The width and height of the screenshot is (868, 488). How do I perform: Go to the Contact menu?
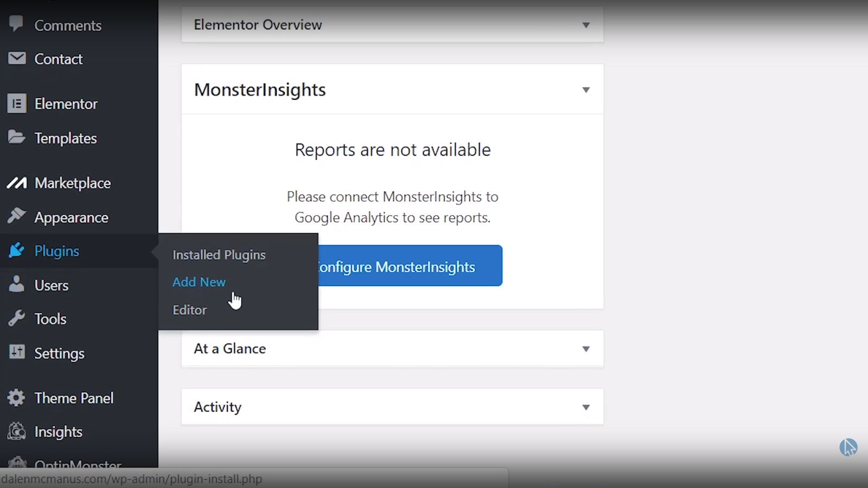59,59
